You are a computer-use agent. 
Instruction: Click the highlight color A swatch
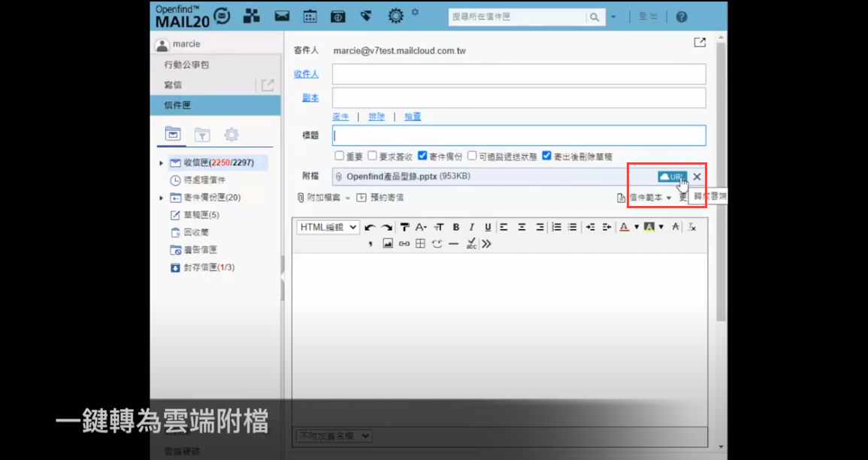tap(649, 227)
